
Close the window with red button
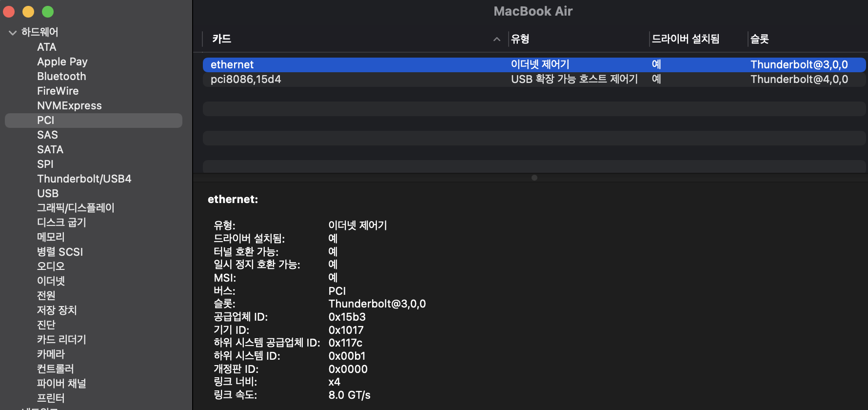point(9,11)
